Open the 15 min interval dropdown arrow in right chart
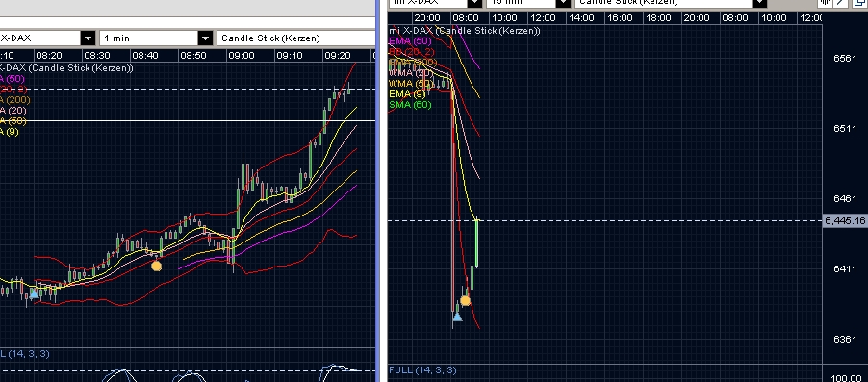 (563, 3)
